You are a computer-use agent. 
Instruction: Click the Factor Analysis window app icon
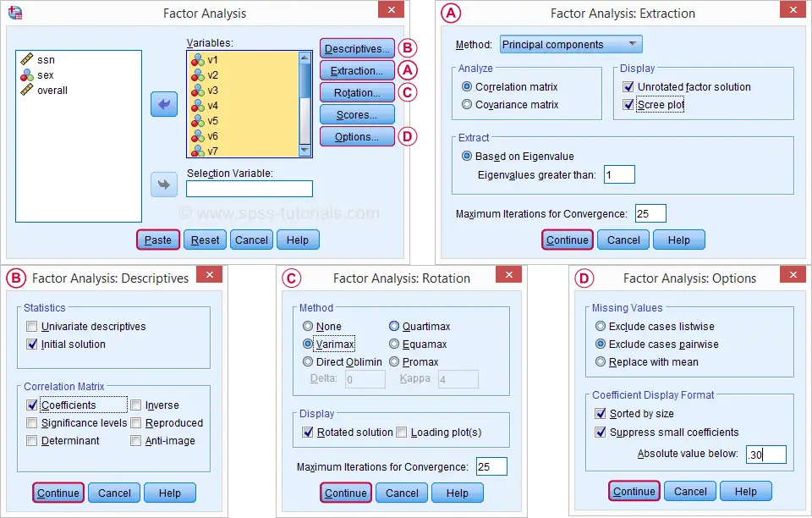(15, 13)
